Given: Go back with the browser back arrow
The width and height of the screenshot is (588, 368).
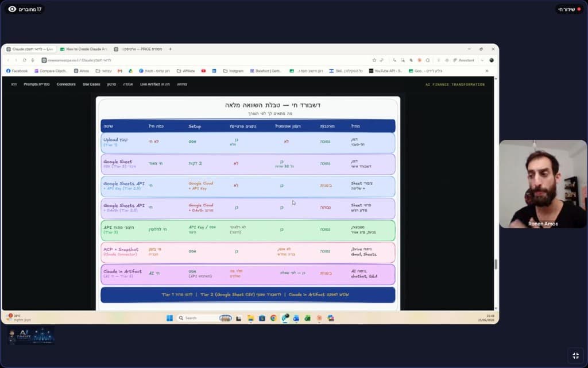Looking at the screenshot, I should 8,60.
